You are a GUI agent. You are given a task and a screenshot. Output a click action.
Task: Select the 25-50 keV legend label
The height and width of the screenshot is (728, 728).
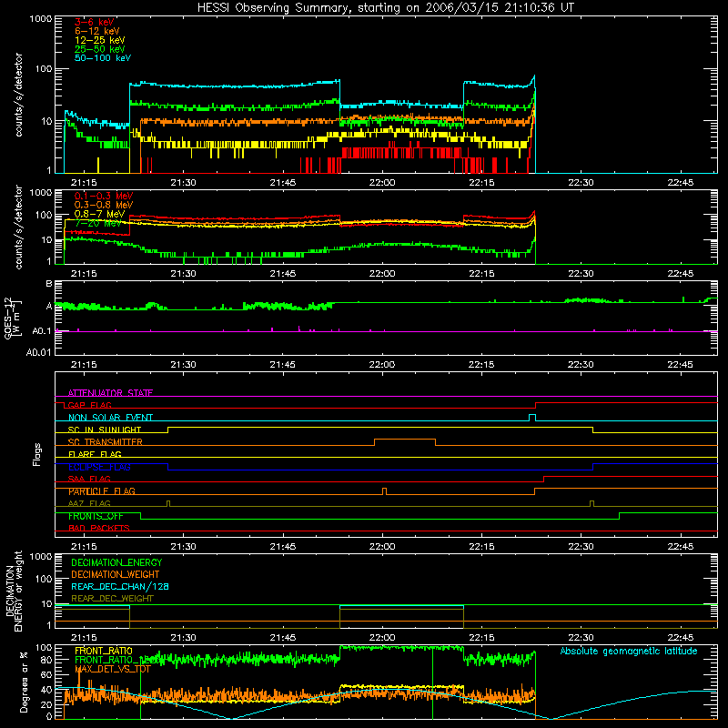point(100,49)
